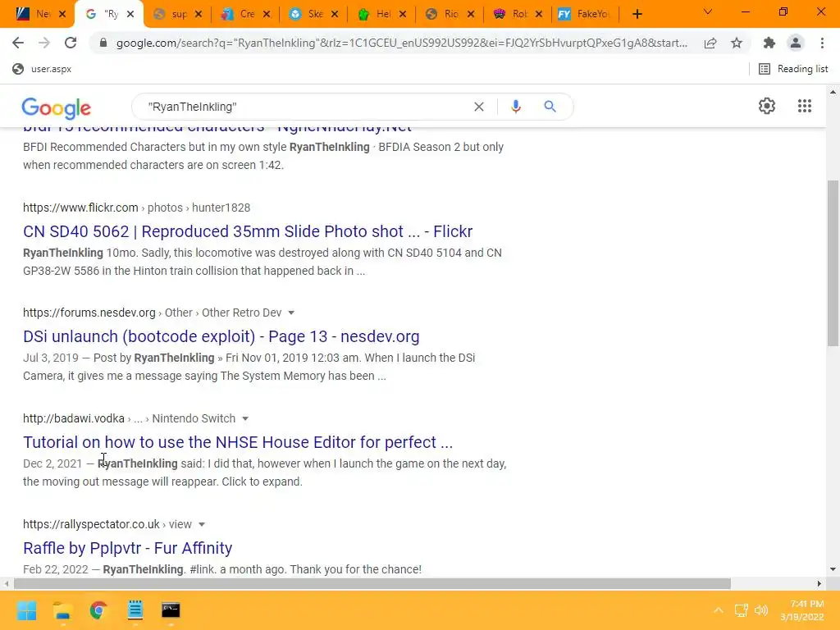Viewport: 840px width, 630px height.
Task: Open Google search settings gear
Action: coord(767,106)
